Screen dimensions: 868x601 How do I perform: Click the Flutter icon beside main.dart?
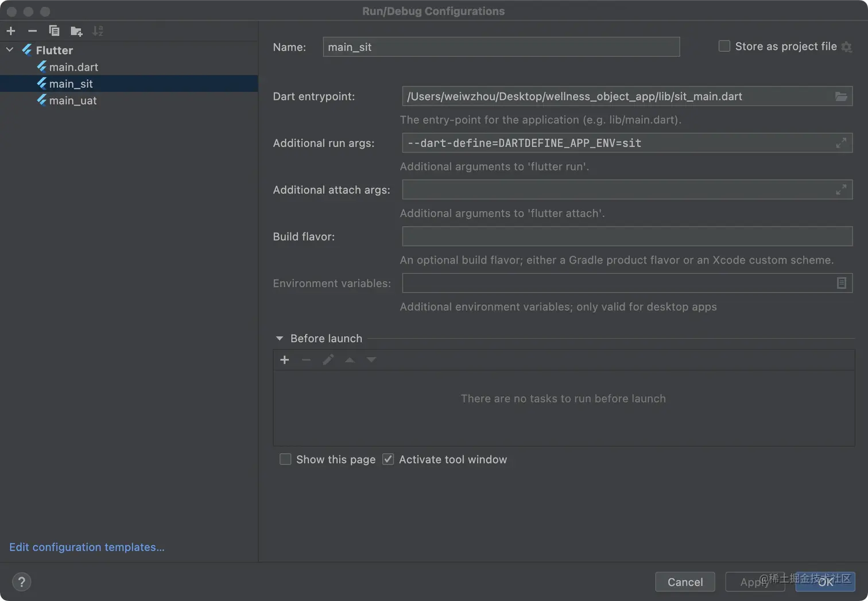pyautogui.click(x=42, y=67)
